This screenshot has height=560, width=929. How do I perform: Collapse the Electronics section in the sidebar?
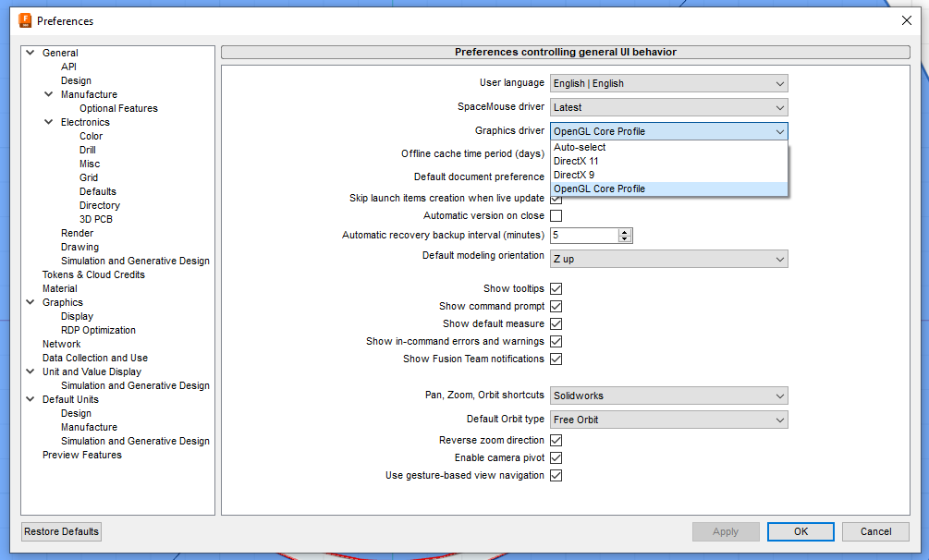coord(49,121)
